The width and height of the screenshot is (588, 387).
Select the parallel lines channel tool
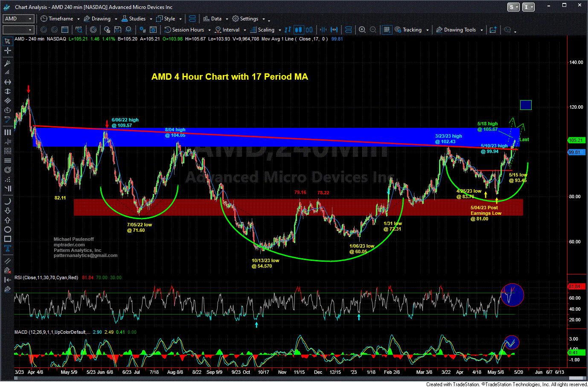coord(7,101)
